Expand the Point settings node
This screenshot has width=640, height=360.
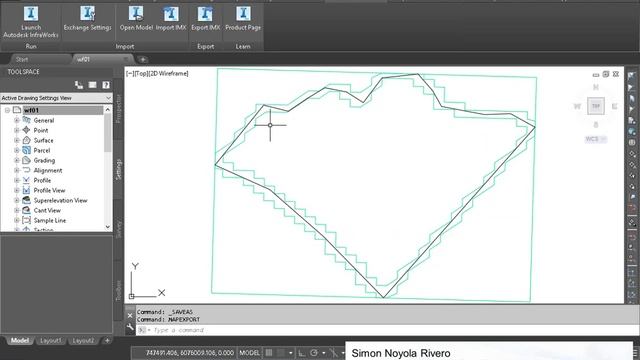coord(17,130)
